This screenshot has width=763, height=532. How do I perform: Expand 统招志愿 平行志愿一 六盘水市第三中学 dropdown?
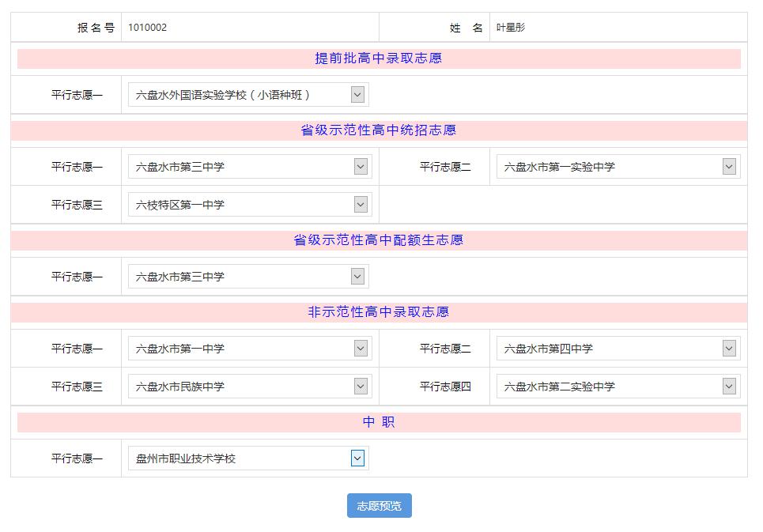[x=249, y=167]
